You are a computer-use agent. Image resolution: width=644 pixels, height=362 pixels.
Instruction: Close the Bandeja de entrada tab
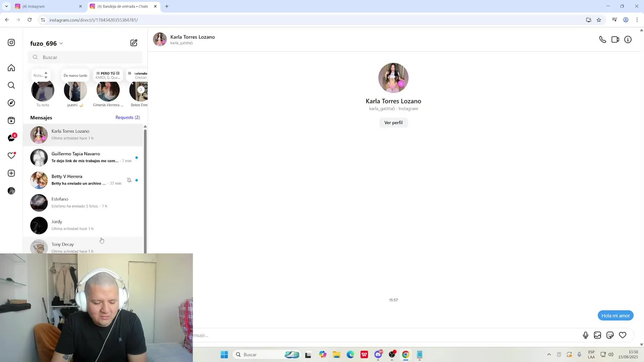(155, 7)
